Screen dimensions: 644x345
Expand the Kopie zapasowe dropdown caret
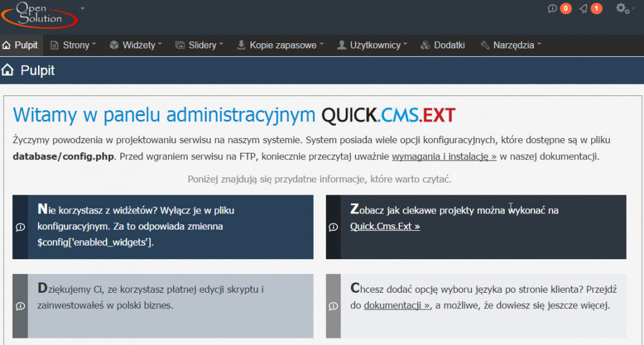coord(321,44)
